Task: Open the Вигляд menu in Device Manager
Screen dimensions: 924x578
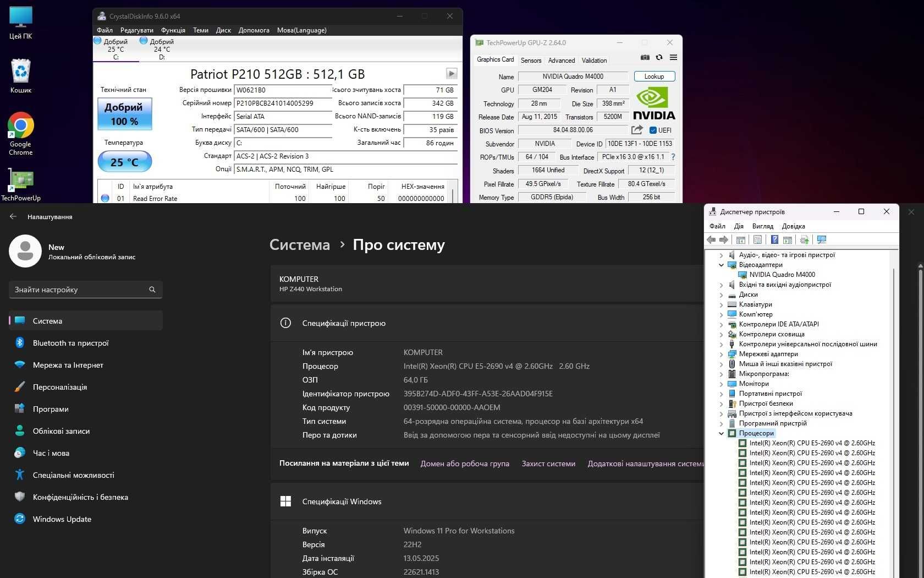Action: click(763, 226)
